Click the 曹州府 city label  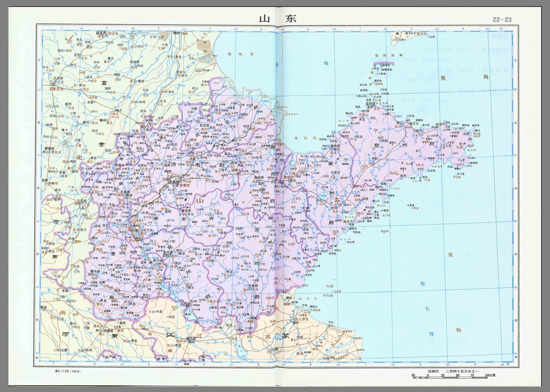click(95, 271)
